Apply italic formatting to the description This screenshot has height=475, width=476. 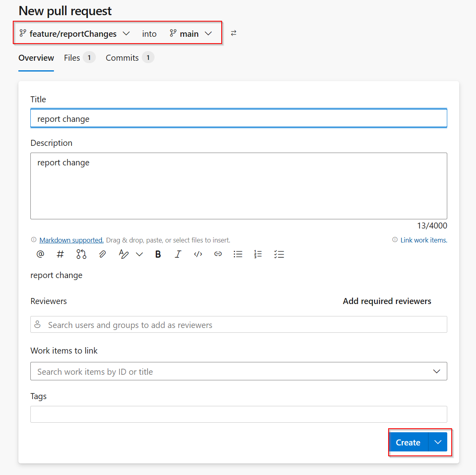[x=178, y=254]
